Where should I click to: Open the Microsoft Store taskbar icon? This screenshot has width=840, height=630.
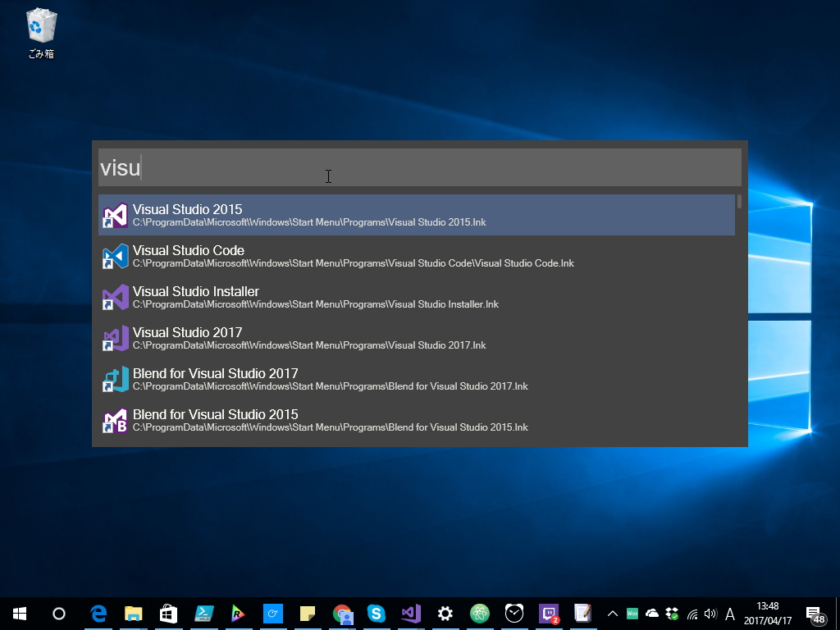coord(168,613)
